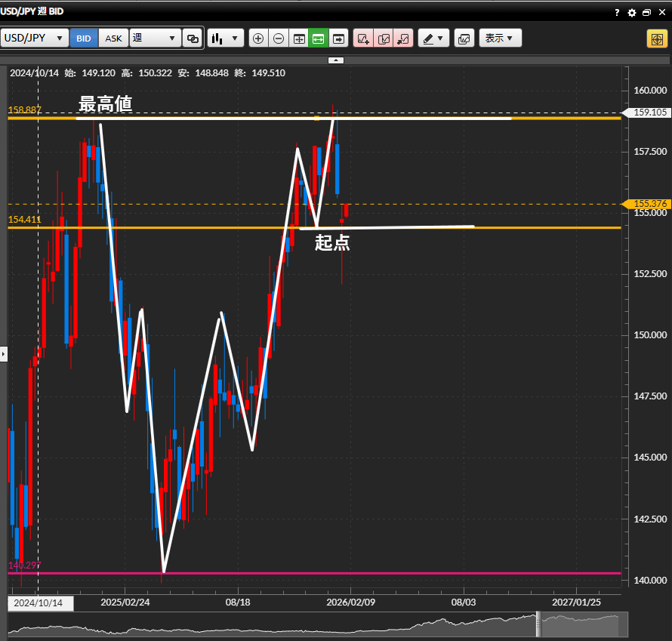Switch price display to BID
The width and height of the screenshot is (672, 641).
84,39
